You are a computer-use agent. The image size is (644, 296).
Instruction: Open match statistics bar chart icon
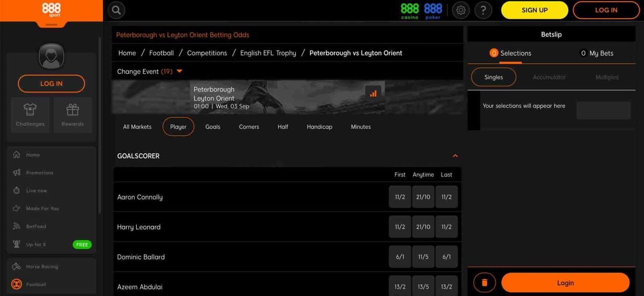tap(374, 93)
